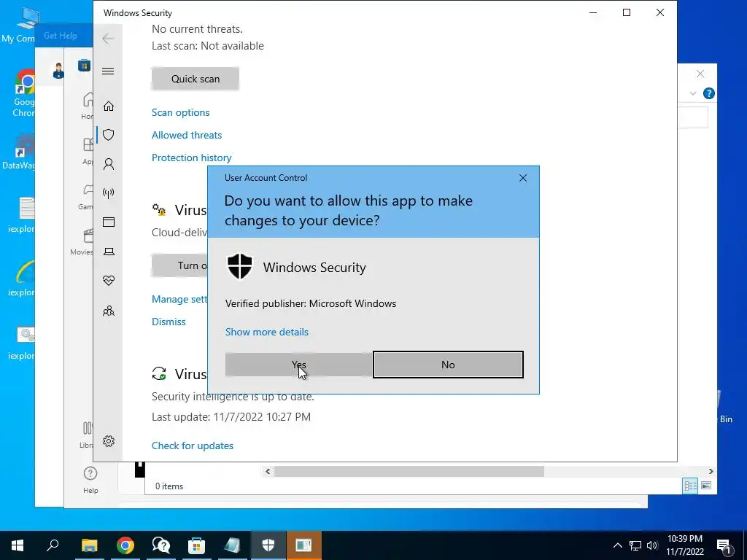Viewport: 747px width, 560px height.
Task: Expand the ribbon chevron in background window
Action: 693,93
